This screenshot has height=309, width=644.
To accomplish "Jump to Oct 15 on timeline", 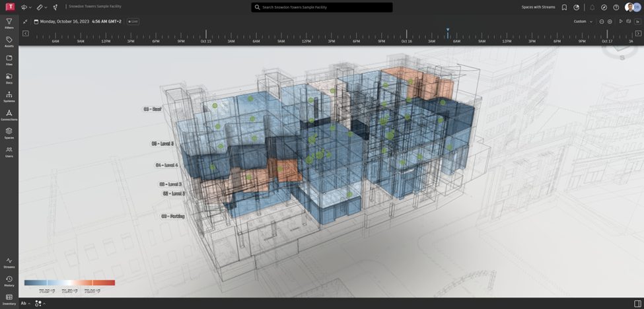I will coord(206,42).
